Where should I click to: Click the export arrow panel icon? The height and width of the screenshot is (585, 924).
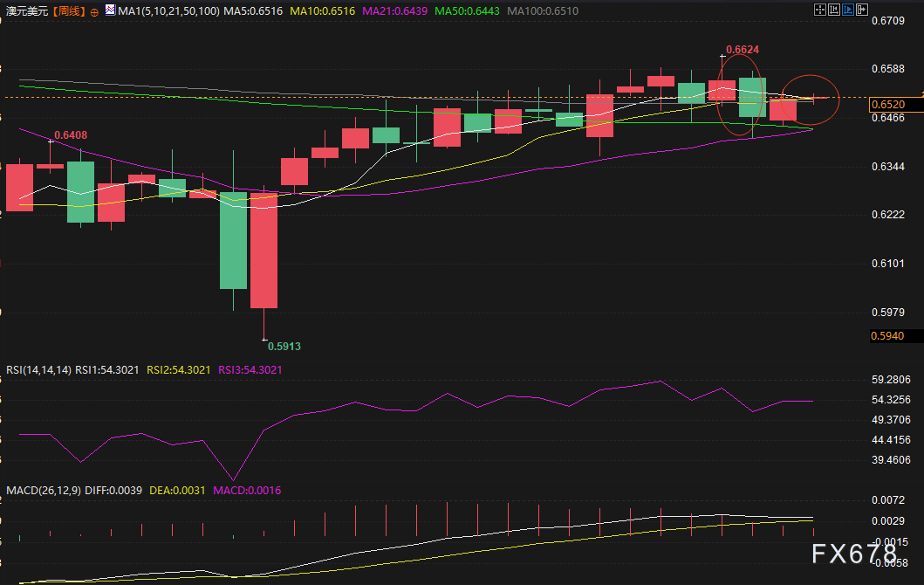[x=862, y=10]
